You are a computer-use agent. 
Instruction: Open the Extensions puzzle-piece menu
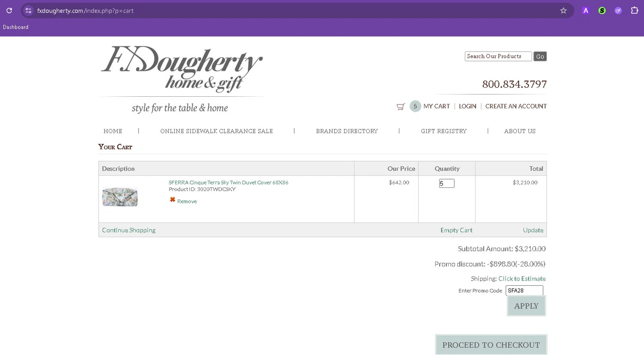tap(635, 11)
